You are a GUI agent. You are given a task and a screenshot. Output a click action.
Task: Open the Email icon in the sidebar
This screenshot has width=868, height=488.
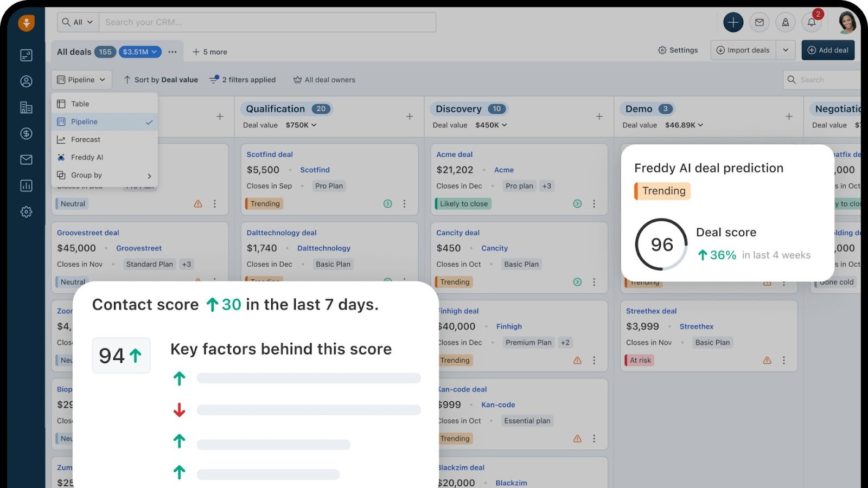click(x=25, y=159)
